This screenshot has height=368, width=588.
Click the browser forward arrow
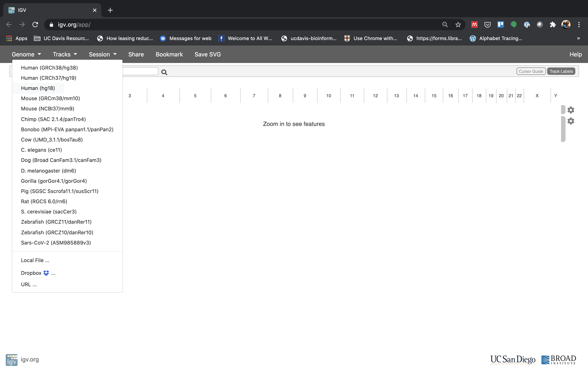22,25
